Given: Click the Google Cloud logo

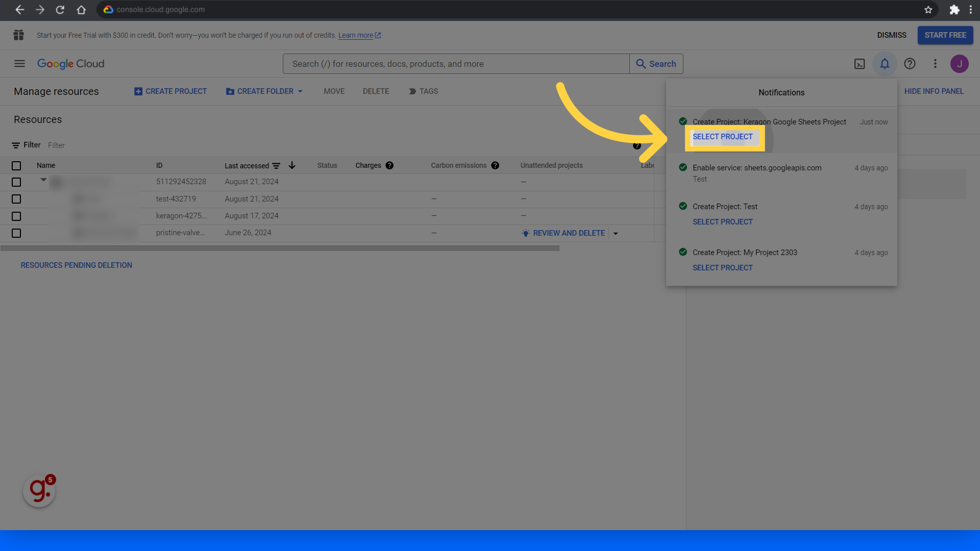Looking at the screenshot, I should [71, 64].
